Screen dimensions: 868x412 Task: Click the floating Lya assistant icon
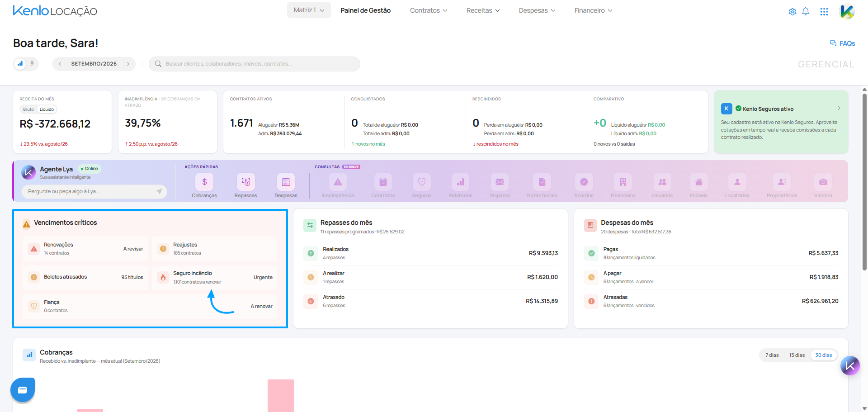[x=850, y=366]
